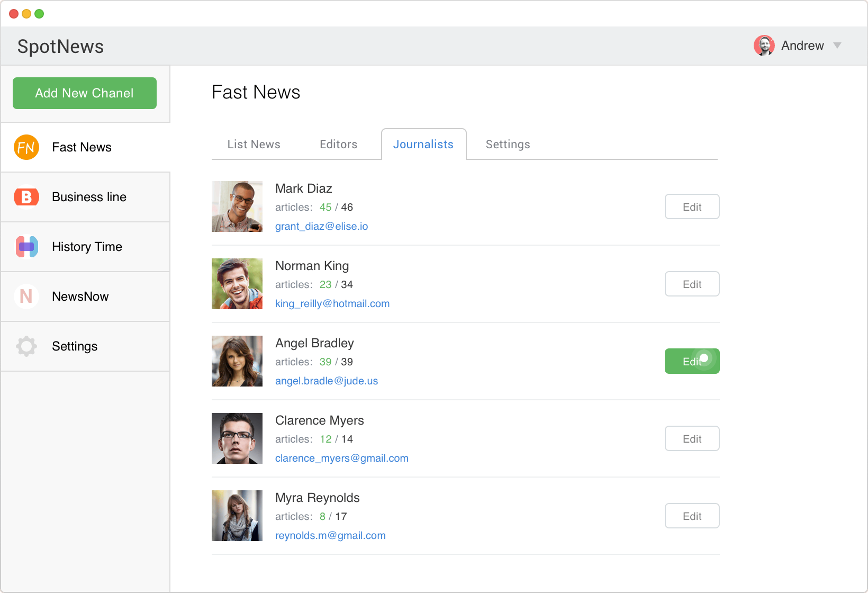
Task: Click the name Clarence Myers
Action: [x=320, y=420]
